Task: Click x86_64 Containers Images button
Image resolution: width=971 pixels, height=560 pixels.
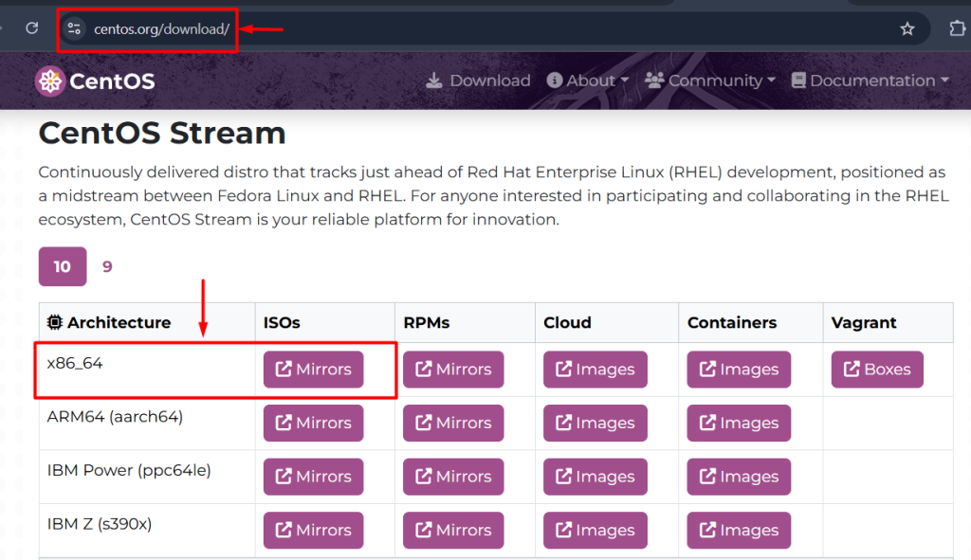Action: click(739, 370)
